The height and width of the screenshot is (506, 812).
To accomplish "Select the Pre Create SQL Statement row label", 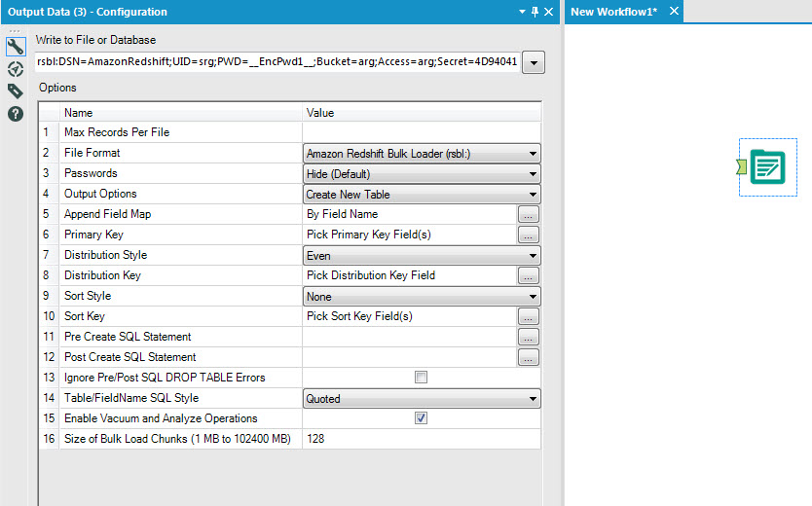I will pyautogui.click(x=128, y=337).
